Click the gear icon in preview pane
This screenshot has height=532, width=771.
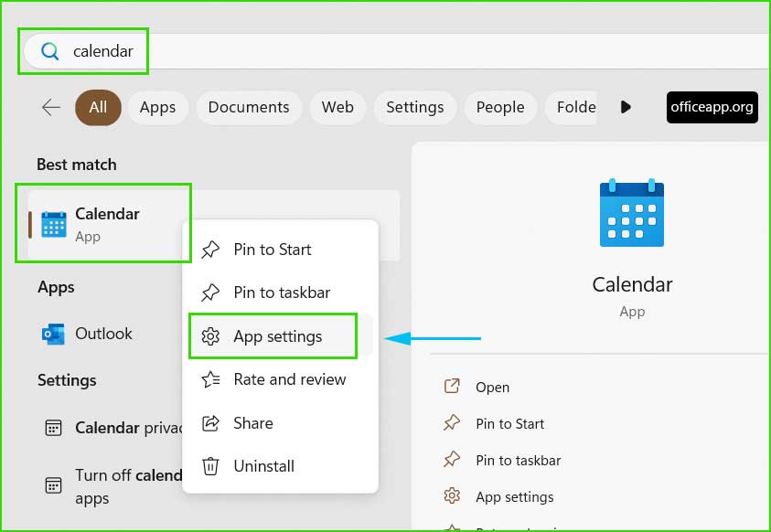(x=452, y=495)
